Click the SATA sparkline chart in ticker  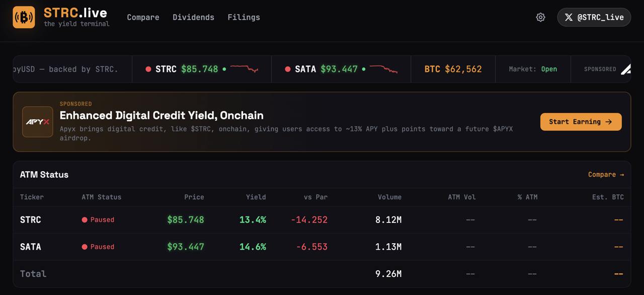(x=384, y=69)
